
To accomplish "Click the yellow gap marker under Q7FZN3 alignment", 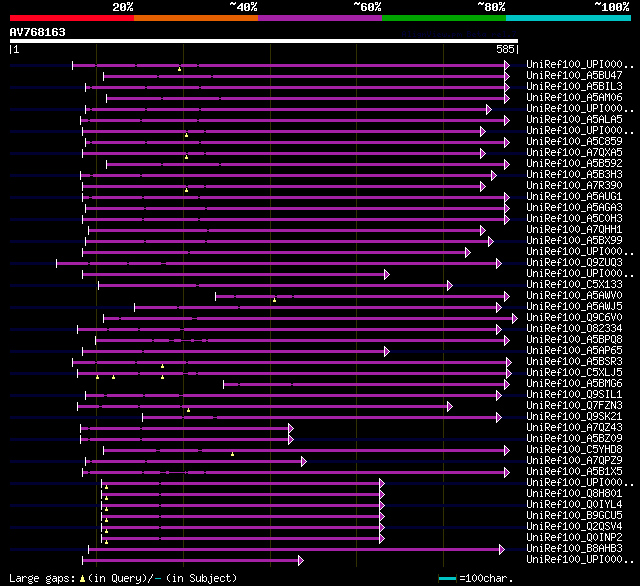I will click(x=188, y=410).
